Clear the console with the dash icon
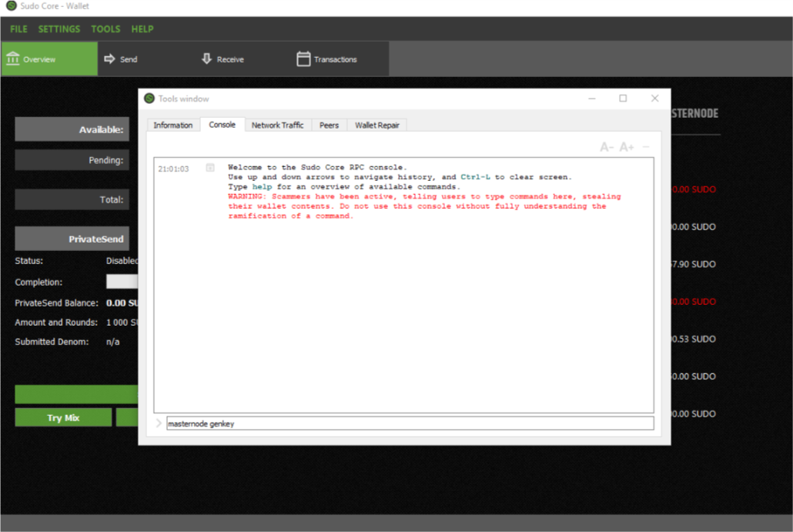 pyautogui.click(x=646, y=147)
